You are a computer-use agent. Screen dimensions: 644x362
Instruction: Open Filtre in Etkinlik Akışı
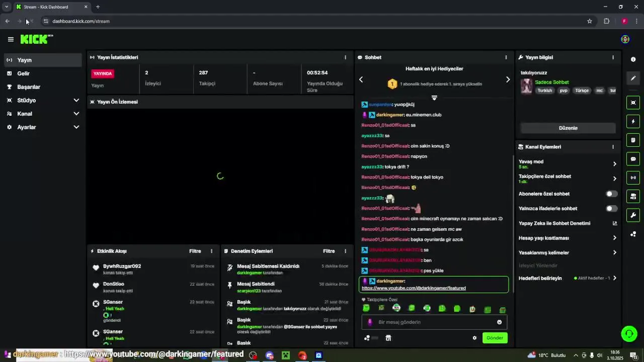pyautogui.click(x=195, y=251)
